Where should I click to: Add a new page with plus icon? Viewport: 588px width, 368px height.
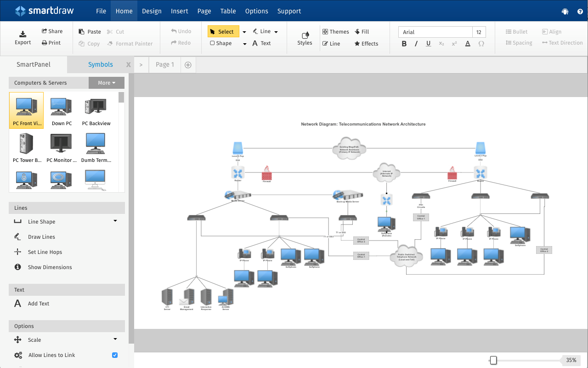pos(188,65)
